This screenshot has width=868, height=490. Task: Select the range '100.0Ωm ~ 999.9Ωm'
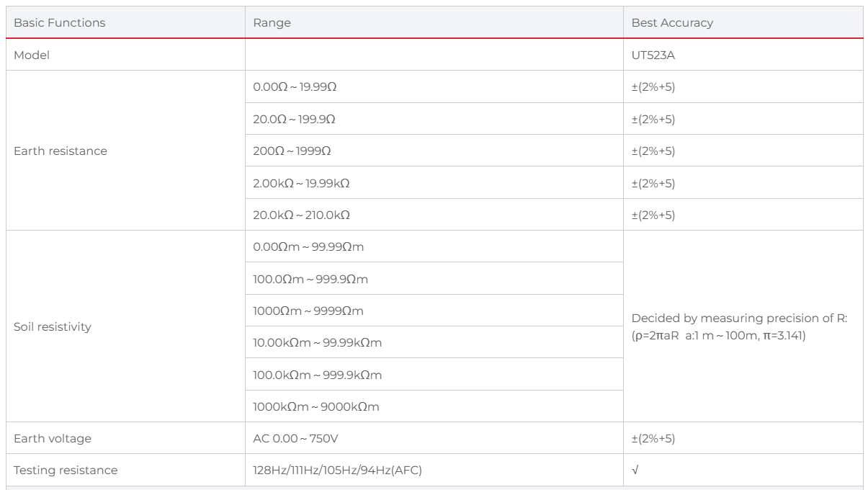[310, 279]
